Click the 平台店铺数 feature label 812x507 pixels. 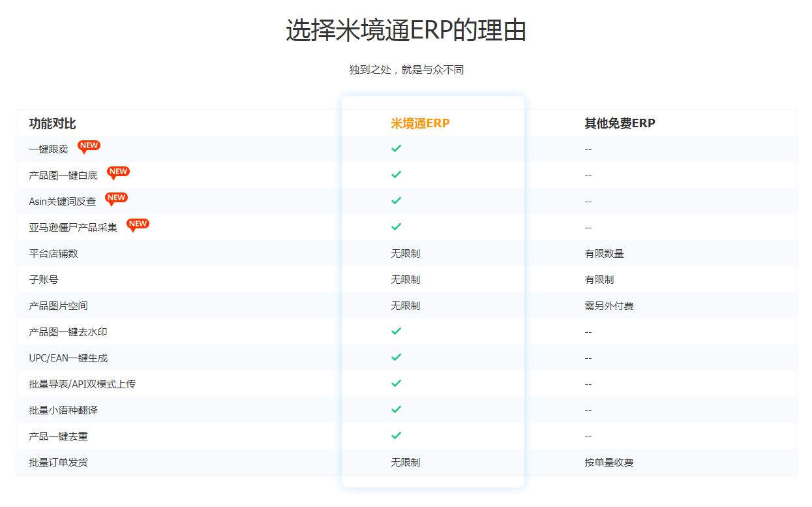pyautogui.click(x=53, y=253)
